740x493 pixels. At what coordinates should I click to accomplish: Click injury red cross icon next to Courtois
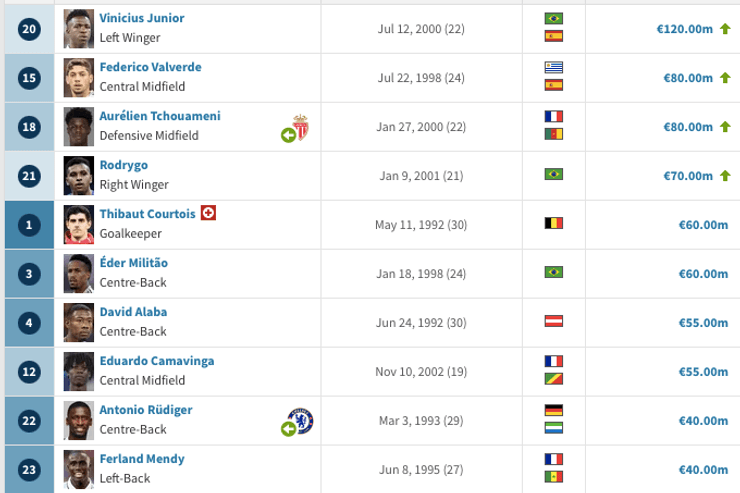[x=208, y=213]
